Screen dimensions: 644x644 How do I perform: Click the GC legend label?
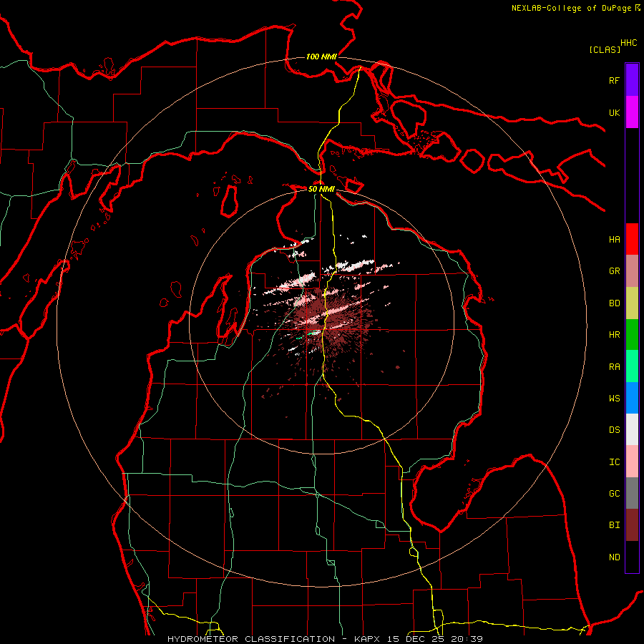coord(614,494)
